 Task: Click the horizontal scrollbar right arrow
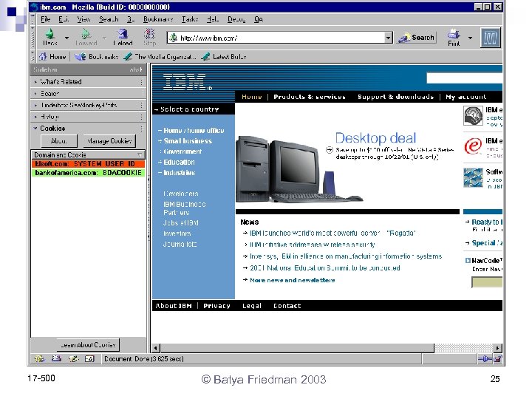tap(497, 348)
